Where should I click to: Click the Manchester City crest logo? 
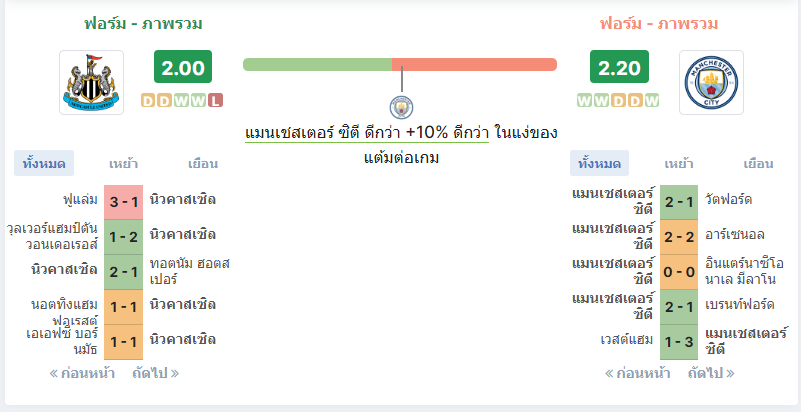(x=711, y=82)
